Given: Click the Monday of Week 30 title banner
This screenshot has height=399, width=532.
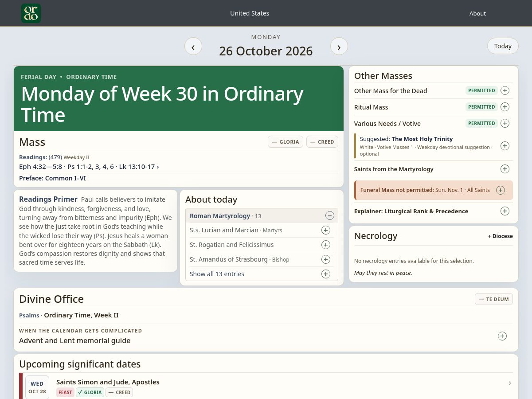Looking at the screenshot, I should 179,99.
